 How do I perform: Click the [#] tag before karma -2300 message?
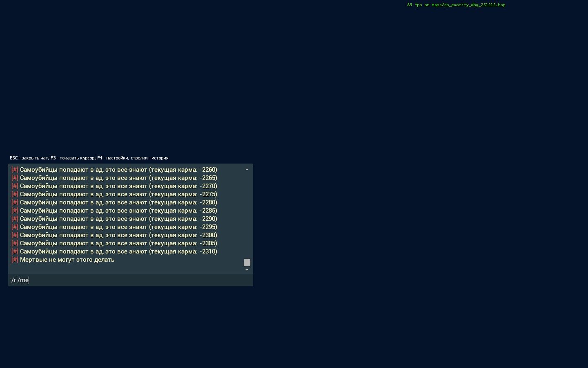[15, 235]
